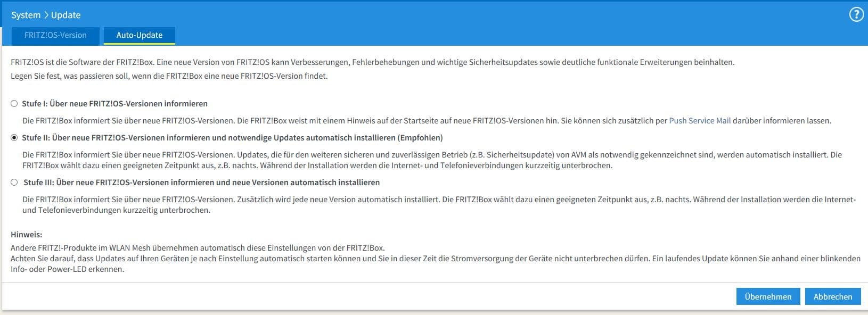Select the Stufe I radio button
Image resolution: width=868 pixels, height=315 pixels.
point(14,104)
